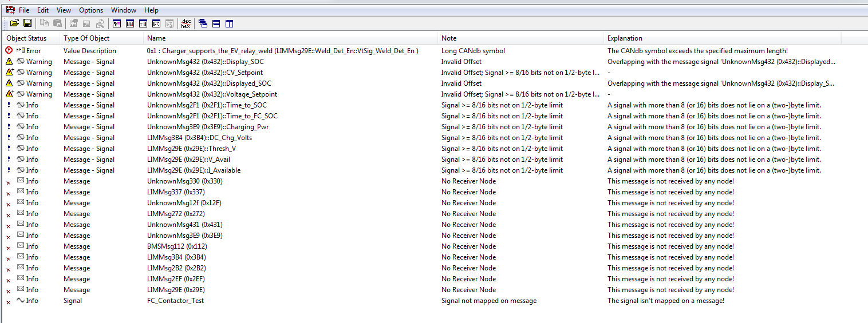Tile windows vertically using toolbar icon
The image size is (868, 323).
point(229,23)
